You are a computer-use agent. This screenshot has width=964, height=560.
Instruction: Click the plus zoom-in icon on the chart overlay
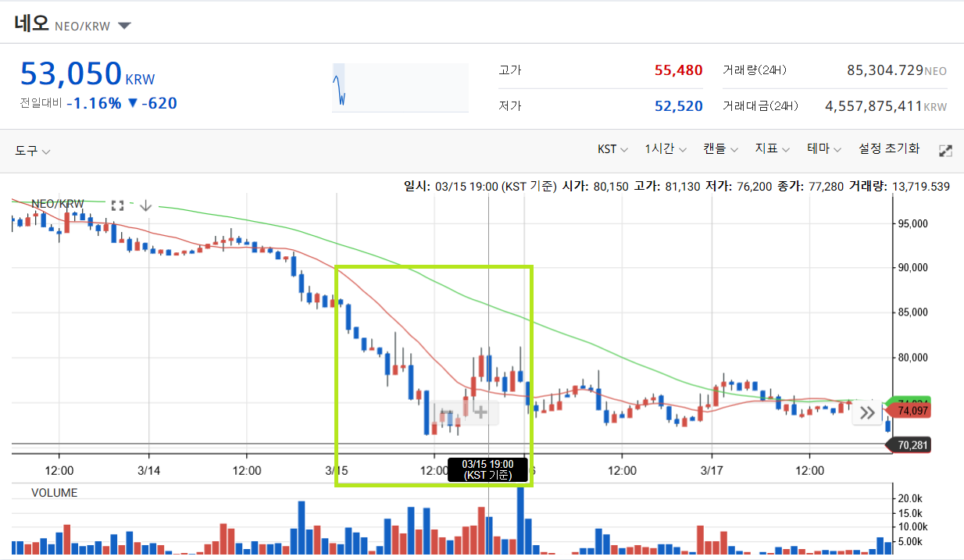point(480,412)
